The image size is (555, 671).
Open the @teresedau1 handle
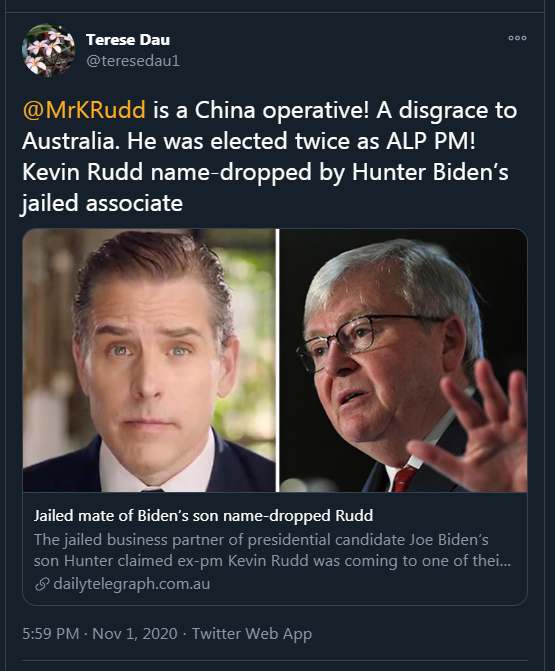[133, 61]
